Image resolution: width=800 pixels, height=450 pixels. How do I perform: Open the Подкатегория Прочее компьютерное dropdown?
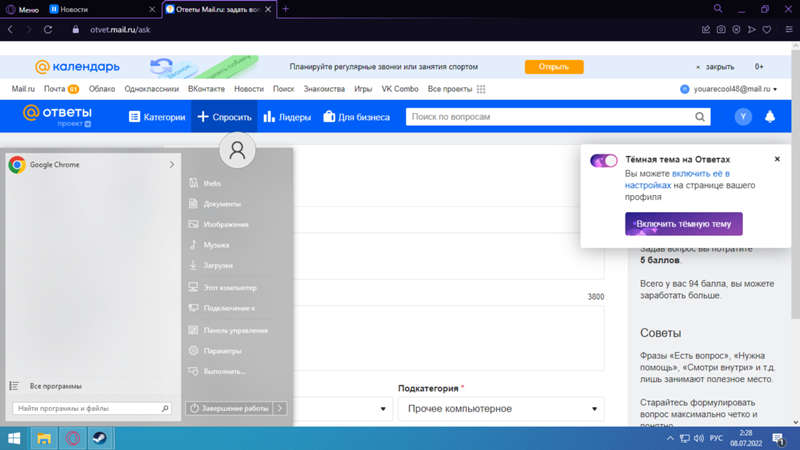point(502,409)
